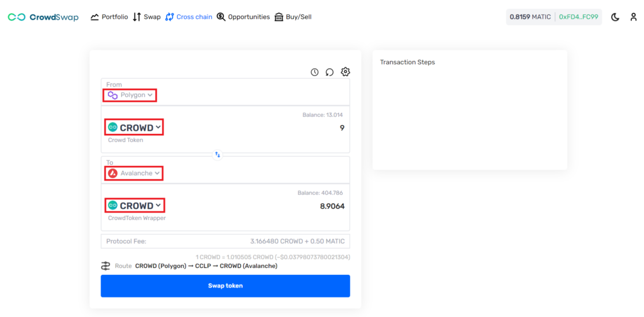Open wallet address 0xFD4..FC99
This screenshot has width=644, height=317.
[x=579, y=17]
